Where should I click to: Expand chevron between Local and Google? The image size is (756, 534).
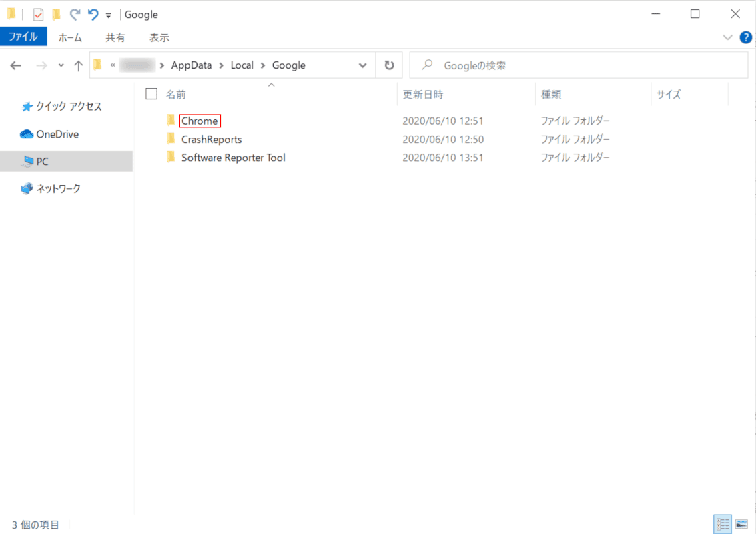tap(263, 65)
